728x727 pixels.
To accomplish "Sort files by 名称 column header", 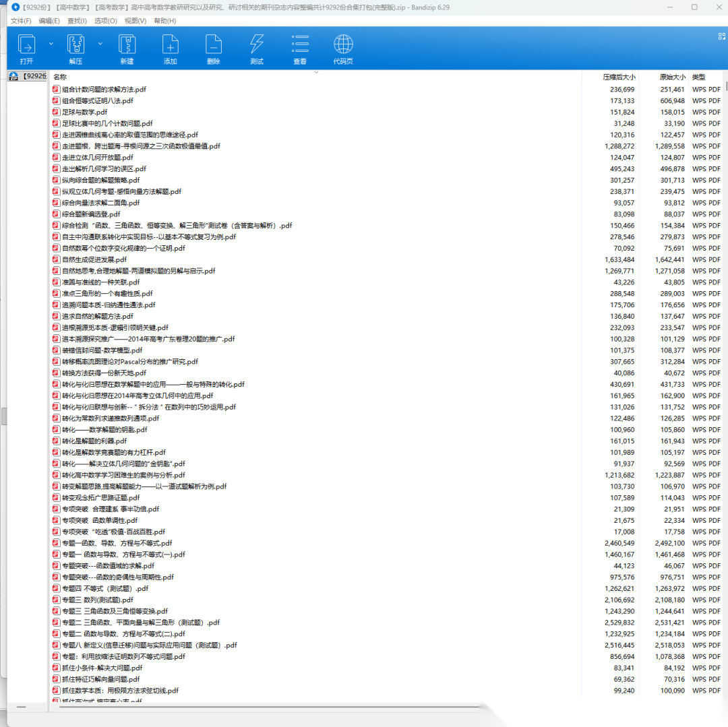I will click(x=61, y=77).
